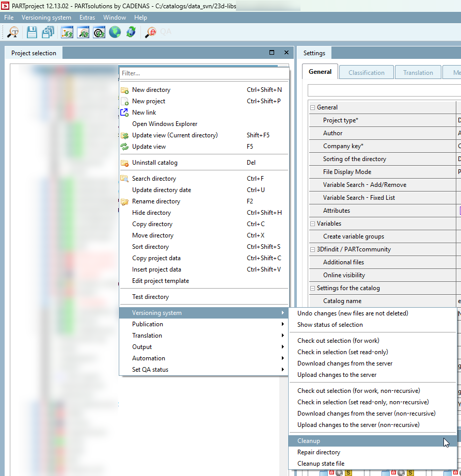Image resolution: width=461 pixels, height=476 pixels.
Task: Open the Extras menu
Action: click(x=87, y=18)
